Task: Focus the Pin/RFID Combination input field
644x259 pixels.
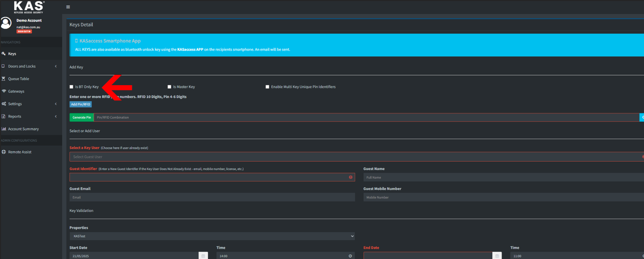Action: [x=367, y=117]
